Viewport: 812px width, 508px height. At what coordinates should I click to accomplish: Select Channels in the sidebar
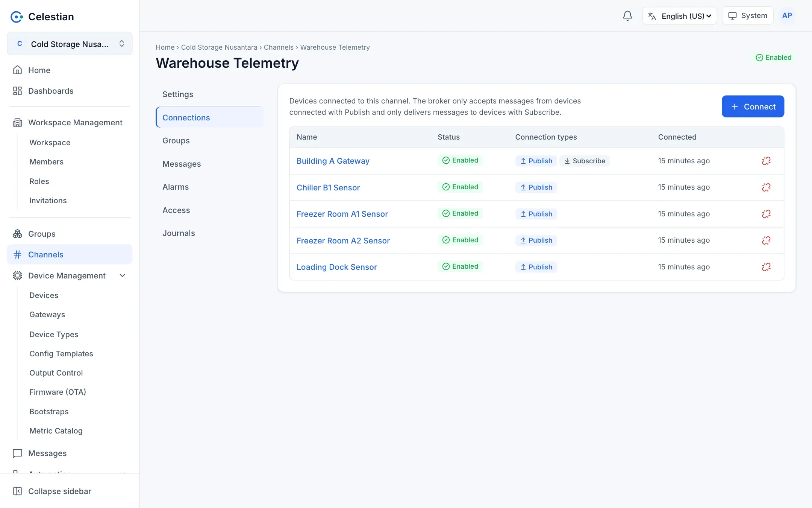coord(70,255)
